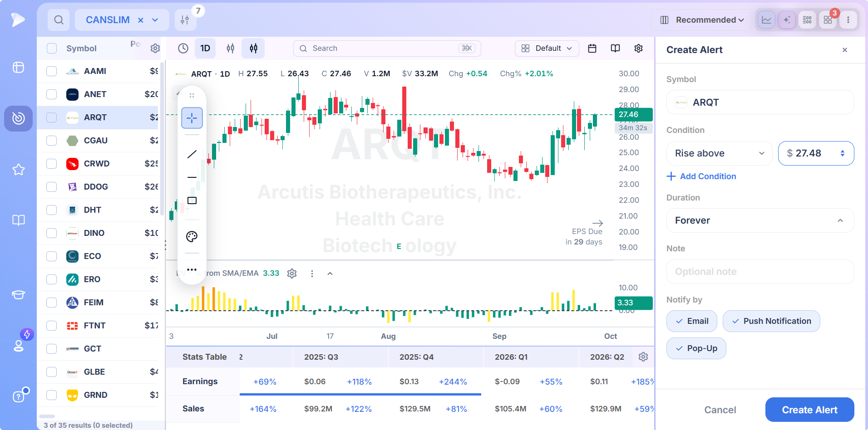Open indicator settings gear next to 3.33
This screenshot has width=868, height=430.
292,274
